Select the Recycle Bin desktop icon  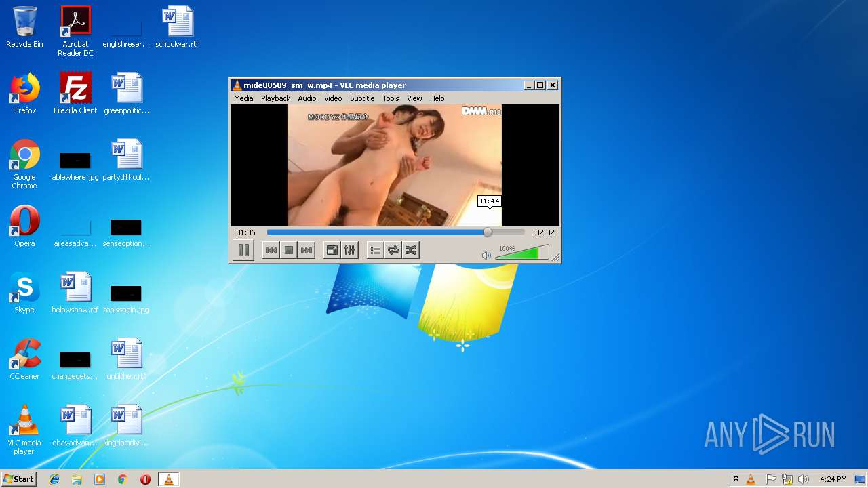[24, 27]
